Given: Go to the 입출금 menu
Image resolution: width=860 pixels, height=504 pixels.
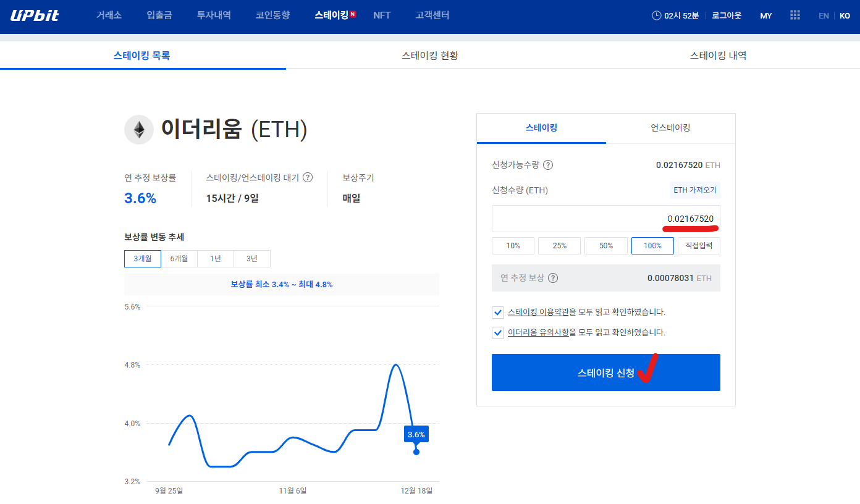Looking at the screenshot, I should pyautogui.click(x=159, y=15).
